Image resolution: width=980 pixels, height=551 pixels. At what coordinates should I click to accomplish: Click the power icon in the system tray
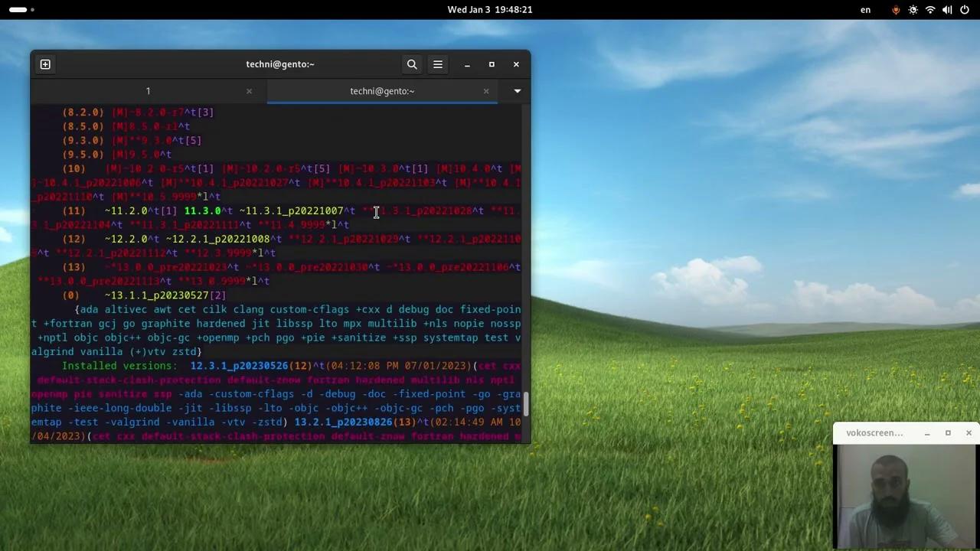point(964,9)
